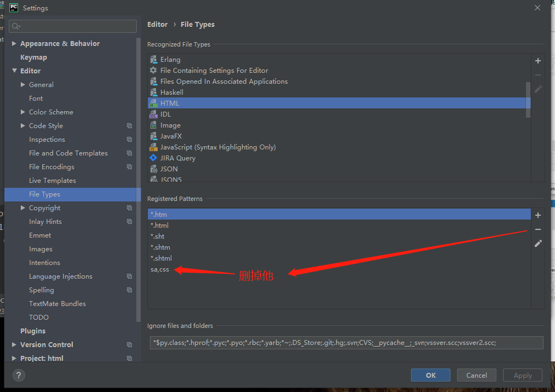
Task: Expand the Appearance & Behavior section
Action: (x=13, y=43)
